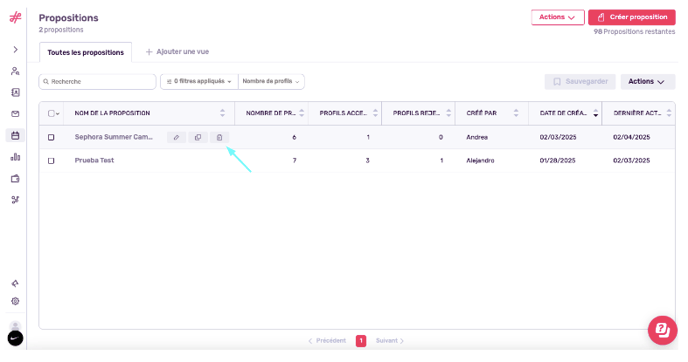Click Créer proposition button
Viewport: 688px width, 362px height.
632,17
